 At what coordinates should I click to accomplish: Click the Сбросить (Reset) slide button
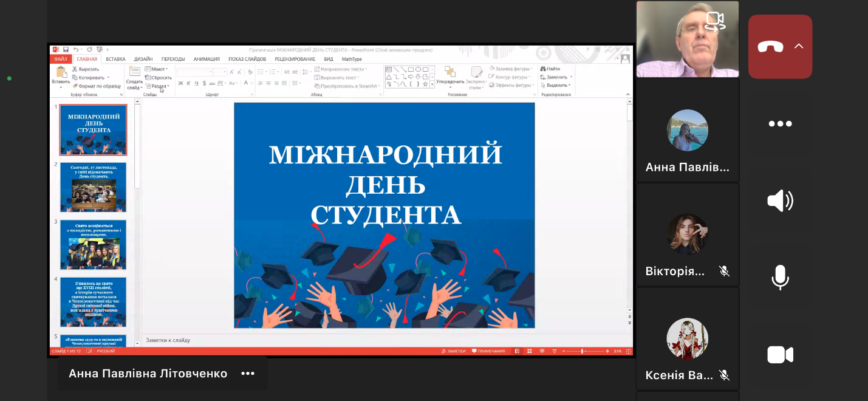tap(159, 78)
